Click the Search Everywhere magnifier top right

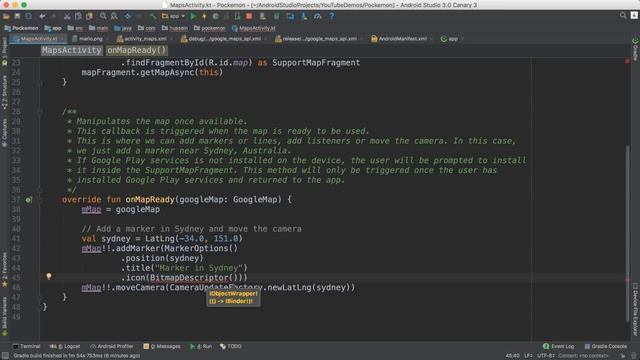coord(623,16)
